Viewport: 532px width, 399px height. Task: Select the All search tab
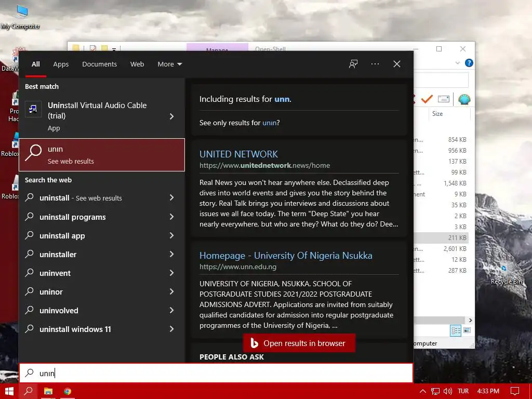36,64
